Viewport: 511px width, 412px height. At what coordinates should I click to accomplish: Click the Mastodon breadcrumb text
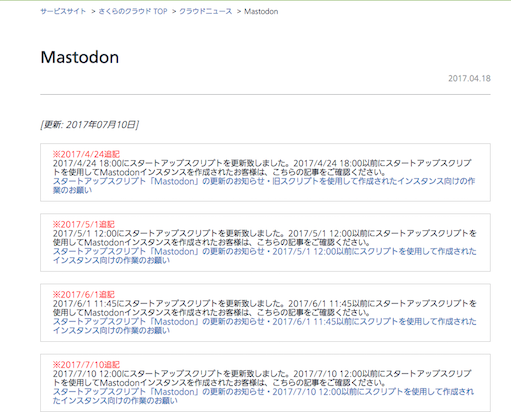tap(261, 11)
